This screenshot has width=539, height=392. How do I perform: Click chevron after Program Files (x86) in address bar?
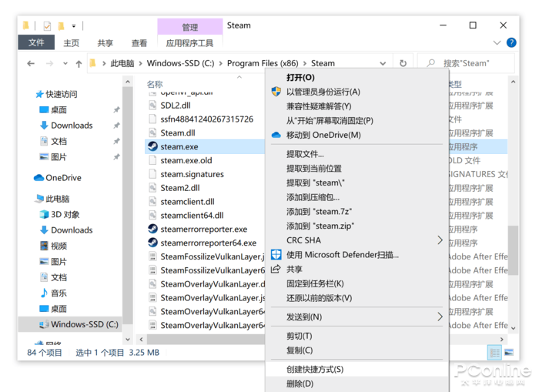(305, 64)
